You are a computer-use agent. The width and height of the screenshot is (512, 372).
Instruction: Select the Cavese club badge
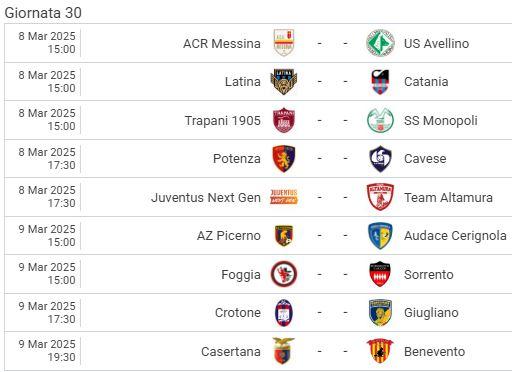(x=380, y=159)
